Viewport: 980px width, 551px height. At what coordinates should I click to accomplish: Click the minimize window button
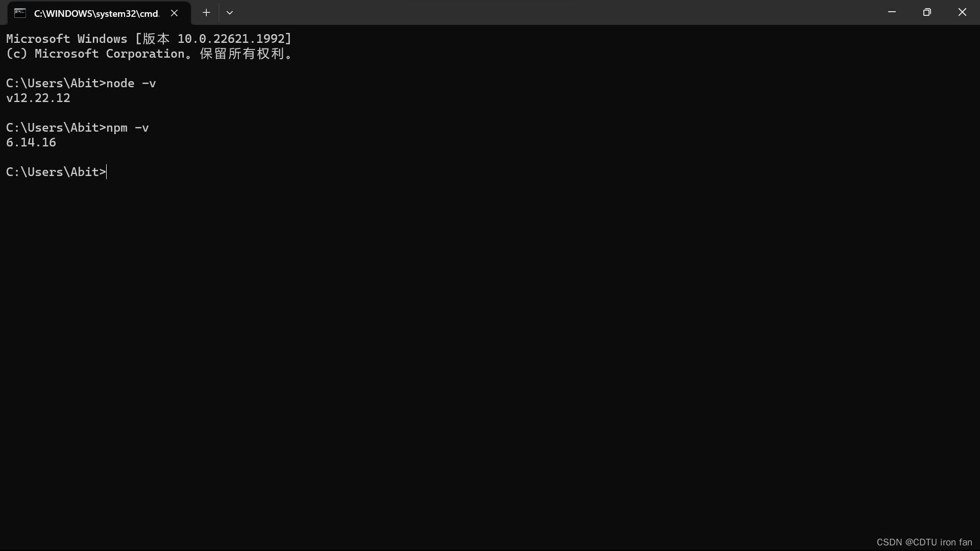892,12
